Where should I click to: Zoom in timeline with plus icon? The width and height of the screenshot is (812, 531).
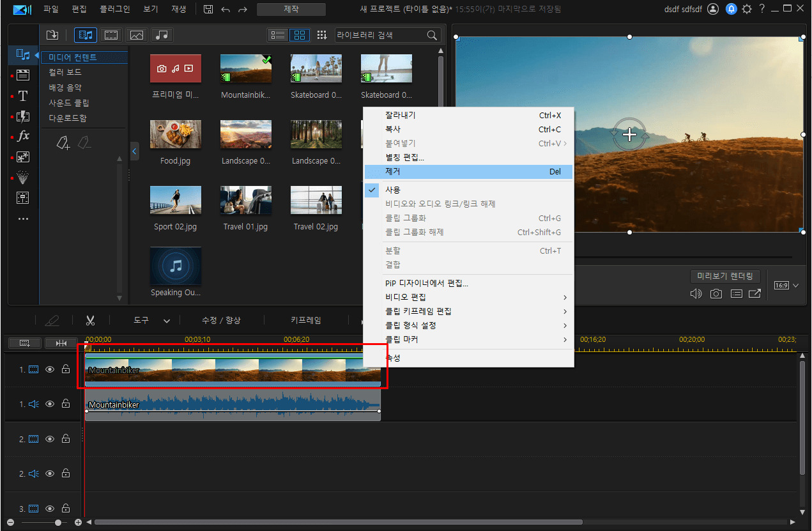[x=78, y=523]
